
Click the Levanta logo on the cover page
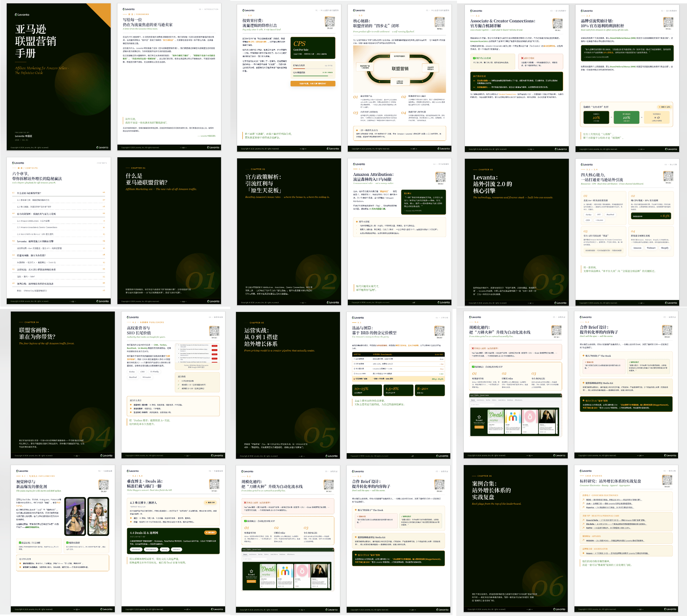(x=22, y=15)
